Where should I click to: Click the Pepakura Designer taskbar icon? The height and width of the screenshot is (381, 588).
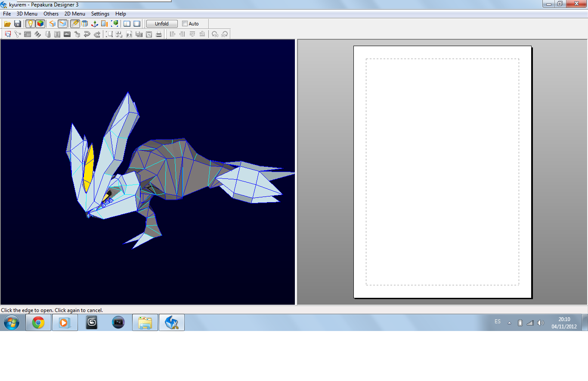[x=172, y=322]
